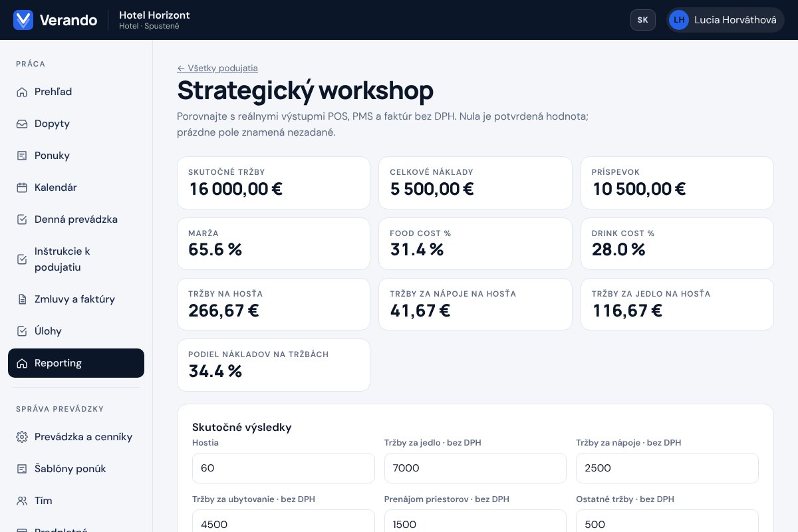This screenshot has width=798, height=532.
Task: Open Šablóny ponúk in sidebar
Action: 76,469
